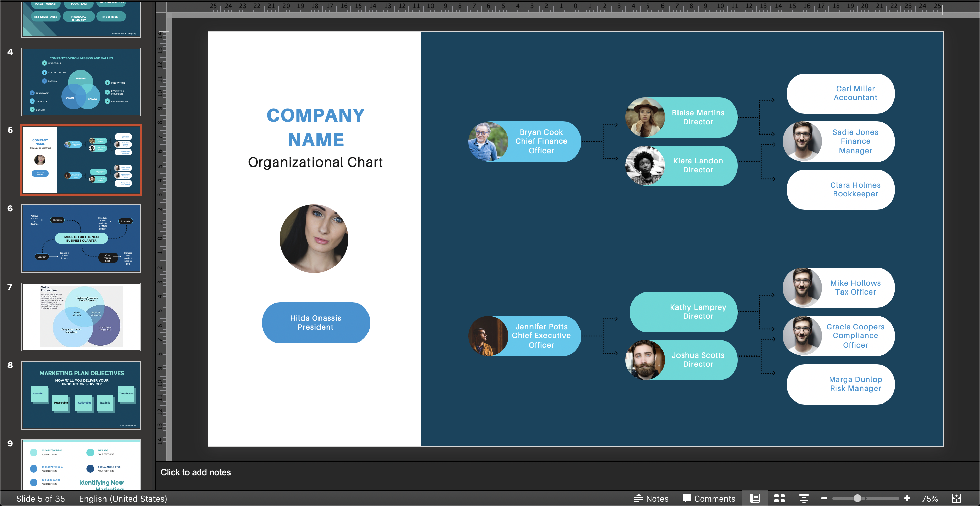Select slide 6 targets thumbnail
Image resolution: width=980 pixels, height=506 pixels.
coord(81,238)
